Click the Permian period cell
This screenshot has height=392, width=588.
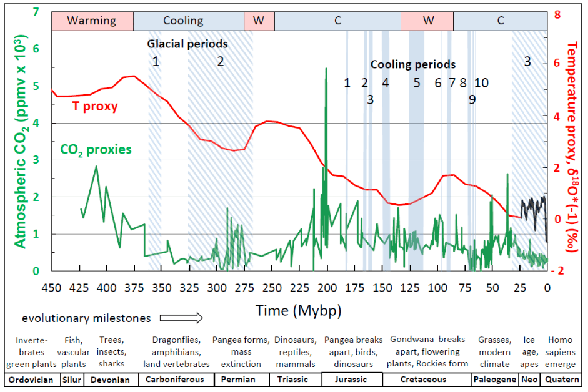pos(241,380)
